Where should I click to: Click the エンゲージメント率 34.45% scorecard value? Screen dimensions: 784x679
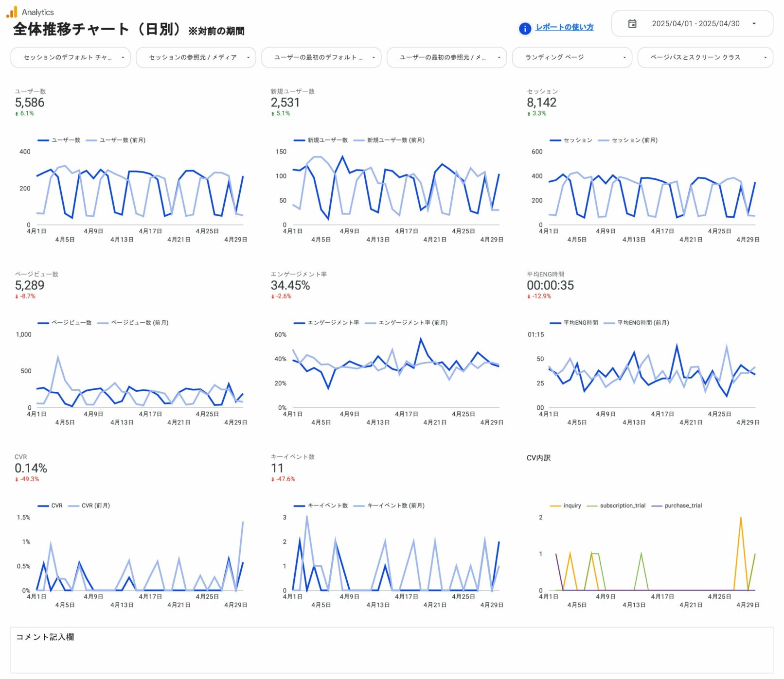click(x=290, y=285)
